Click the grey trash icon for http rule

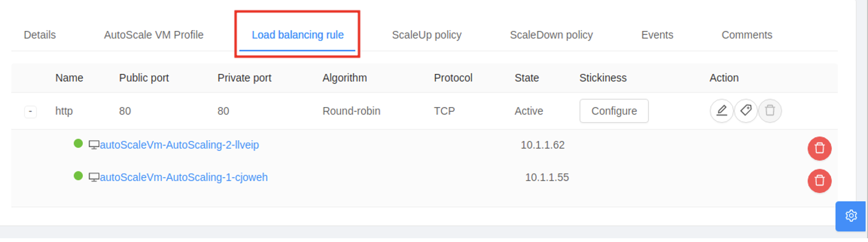(770, 111)
